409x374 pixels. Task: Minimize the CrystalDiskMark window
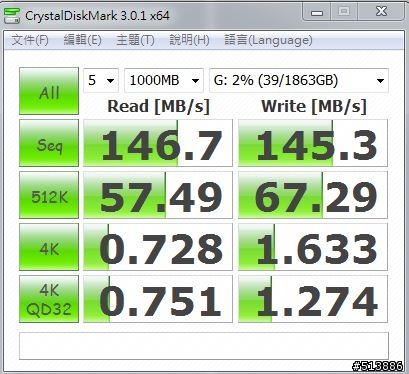pos(317,12)
